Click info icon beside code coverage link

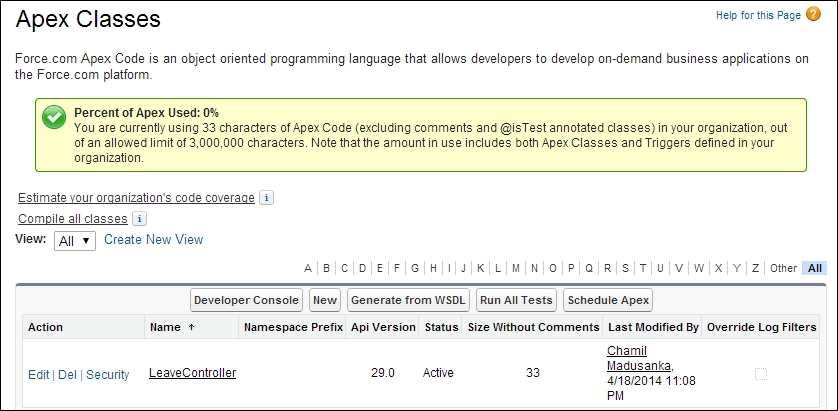266,198
